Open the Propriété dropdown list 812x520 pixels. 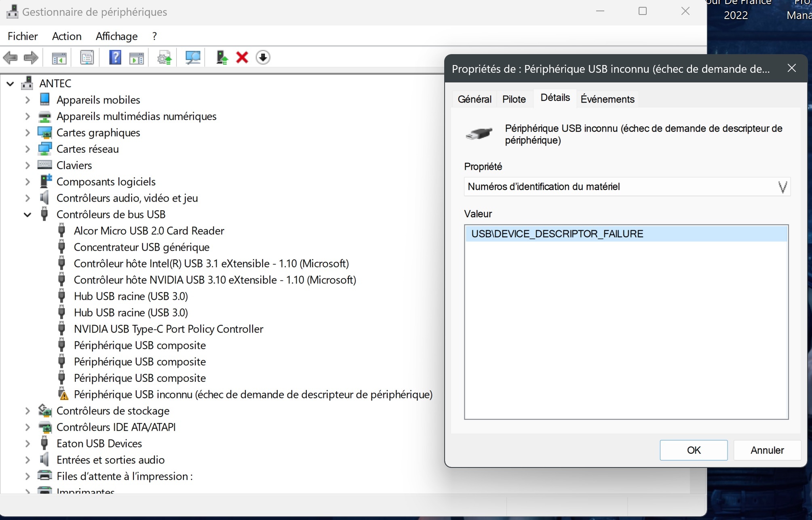point(782,187)
